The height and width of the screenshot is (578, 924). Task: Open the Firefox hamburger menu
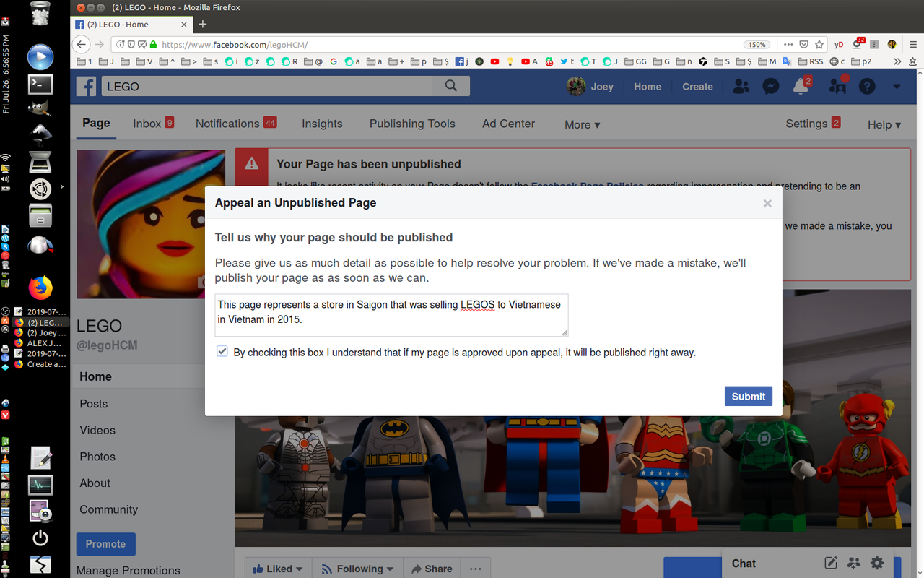pos(912,44)
